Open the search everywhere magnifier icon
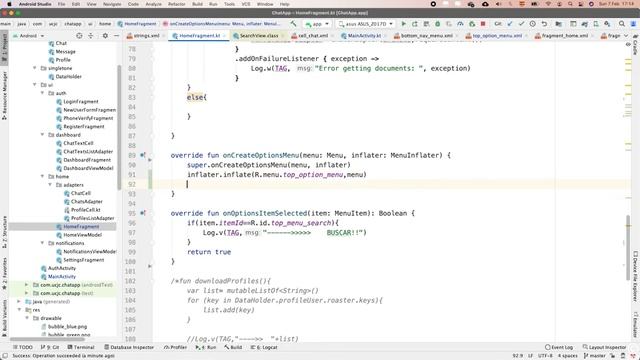 click(x=622, y=24)
